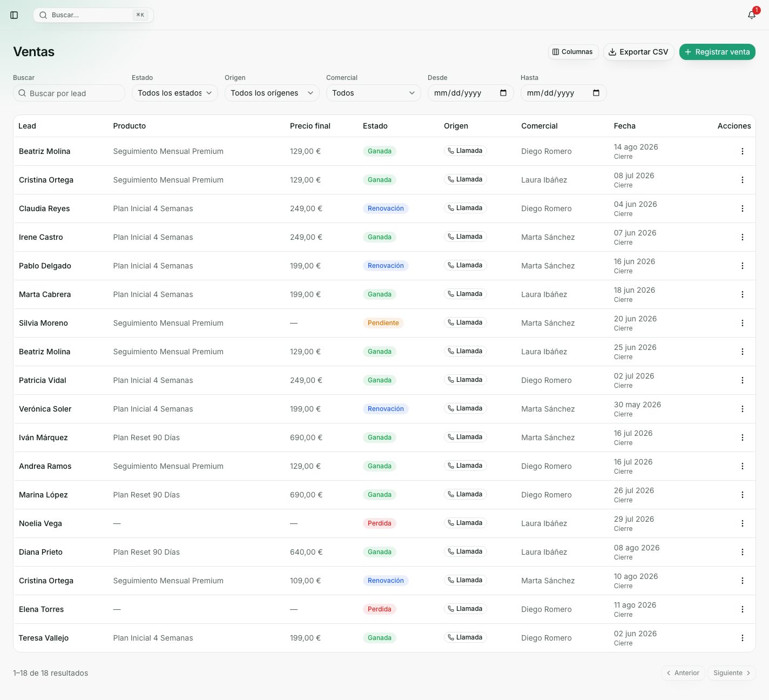Viewport: 769px width, 700px height.
Task: Open actions menu for Iván Márquez row
Action: [743, 437]
